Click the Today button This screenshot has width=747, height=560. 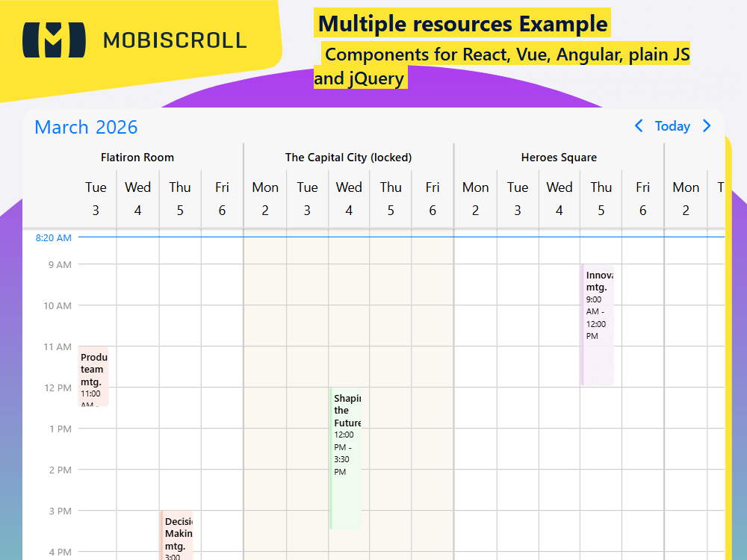672,126
